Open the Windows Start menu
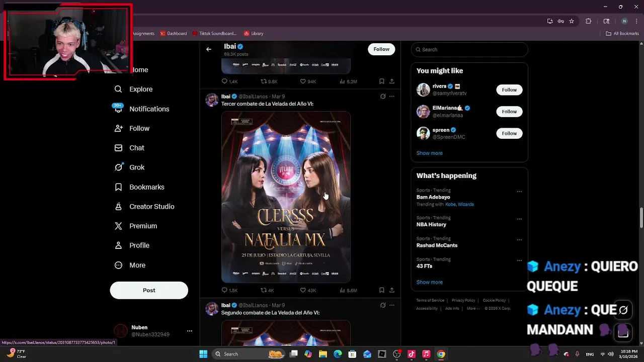 (203, 354)
